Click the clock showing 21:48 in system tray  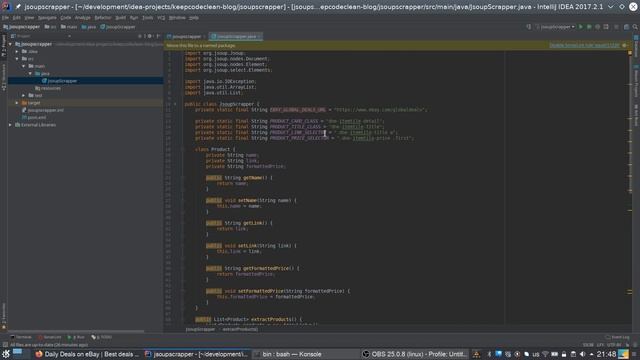pyautogui.click(x=606, y=354)
